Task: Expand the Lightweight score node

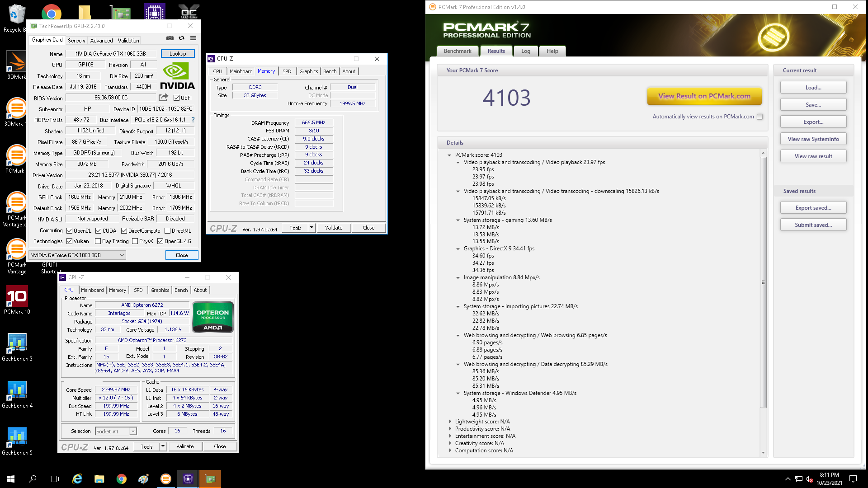Action: (450, 422)
